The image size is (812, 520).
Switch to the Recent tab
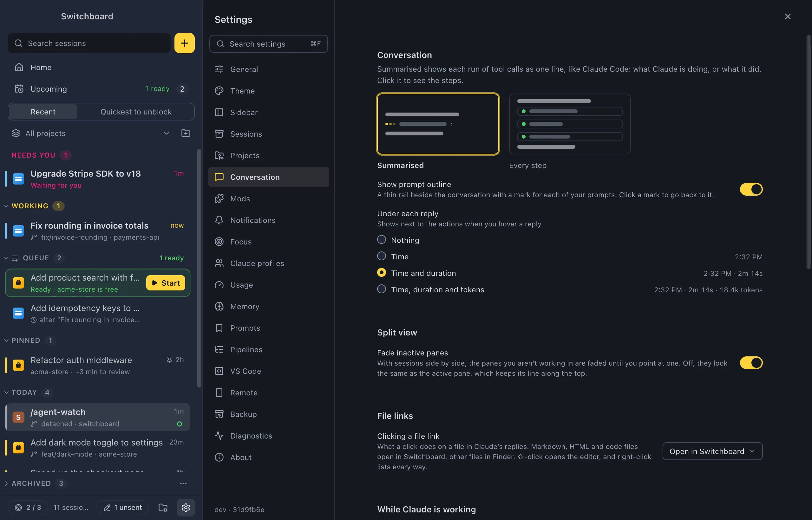(x=43, y=112)
